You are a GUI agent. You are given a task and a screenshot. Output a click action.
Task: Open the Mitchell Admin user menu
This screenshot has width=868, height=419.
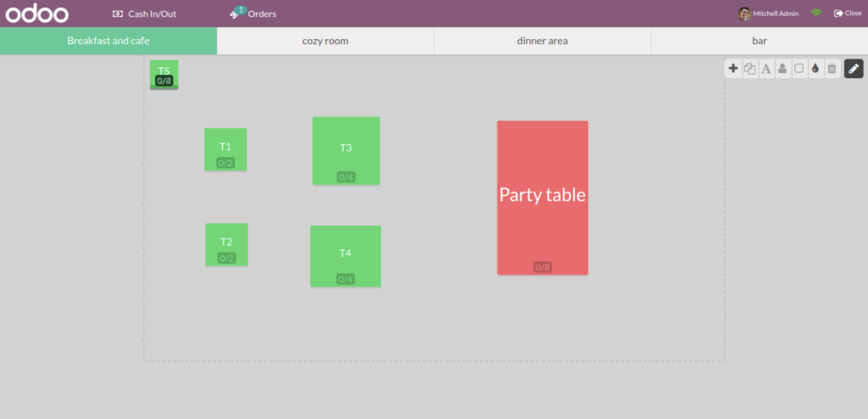[x=768, y=14]
